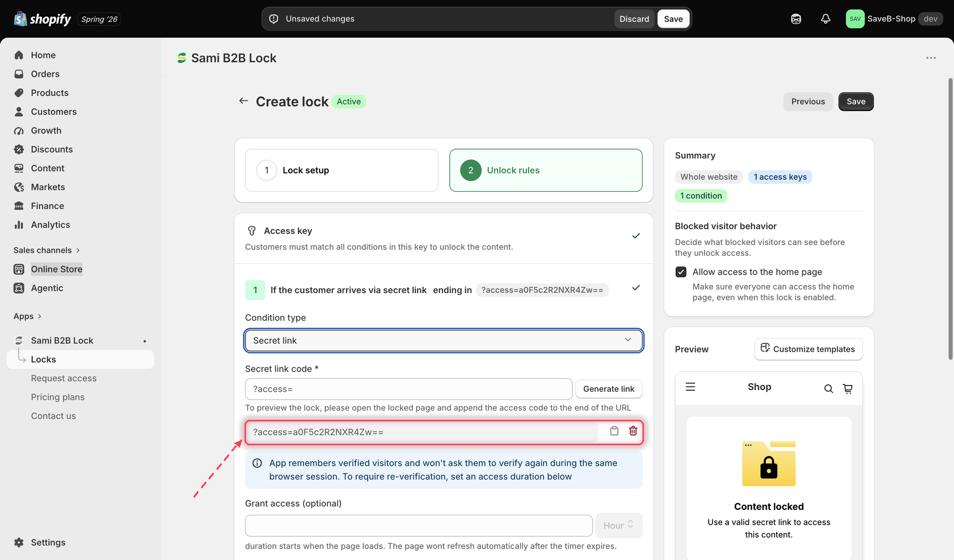Open Contact us page

pyautogui.click(x=53, y=416)
